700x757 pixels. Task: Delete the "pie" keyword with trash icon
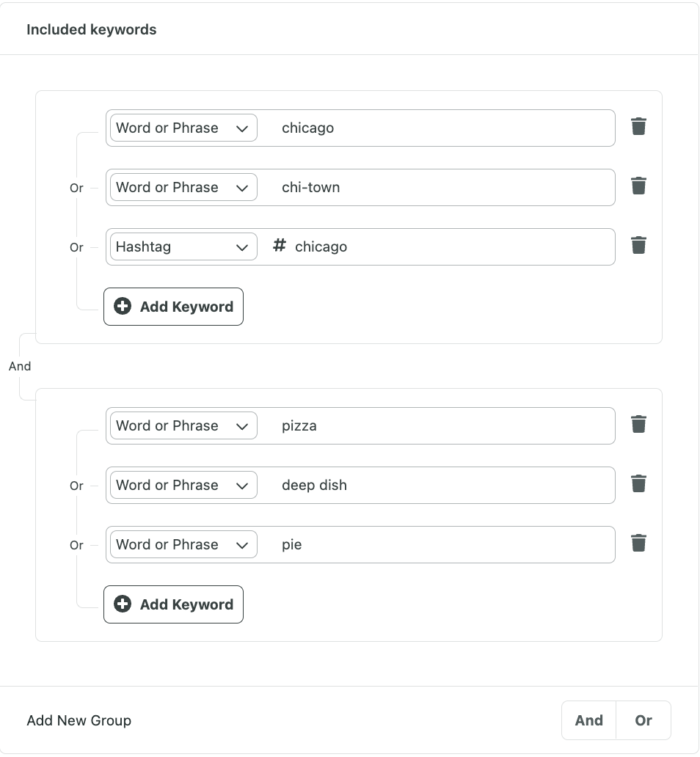pos(638,543)
